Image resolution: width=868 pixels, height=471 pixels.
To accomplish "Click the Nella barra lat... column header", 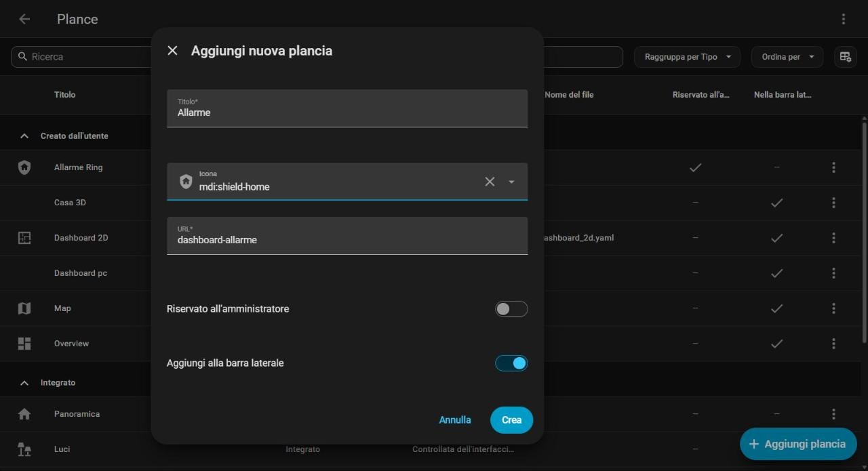I will click(783, 95).
